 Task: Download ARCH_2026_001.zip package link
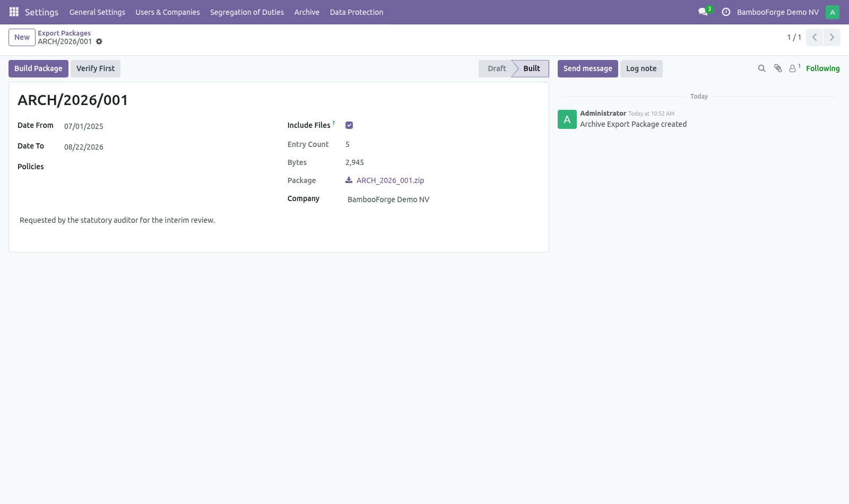(x=390, y=180)
